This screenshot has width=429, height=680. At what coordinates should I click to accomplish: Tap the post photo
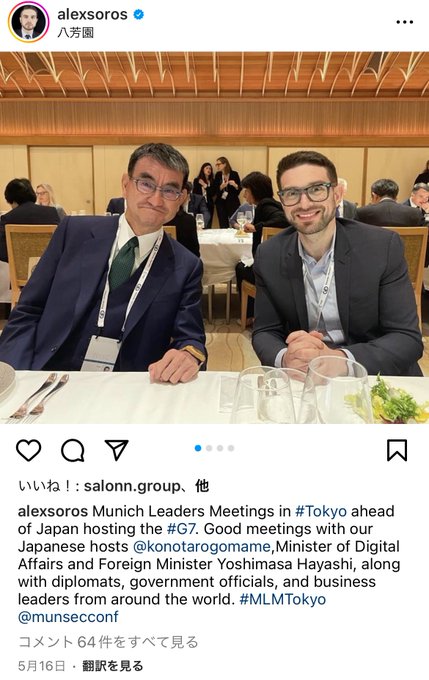coord(214,238)
